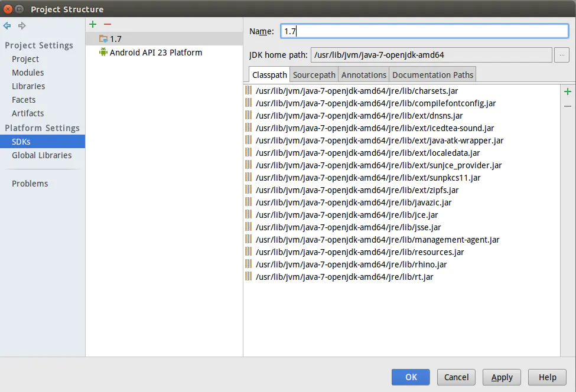
Task: Select the 1.7 JDK folder icon
Action: pos(103,38)
